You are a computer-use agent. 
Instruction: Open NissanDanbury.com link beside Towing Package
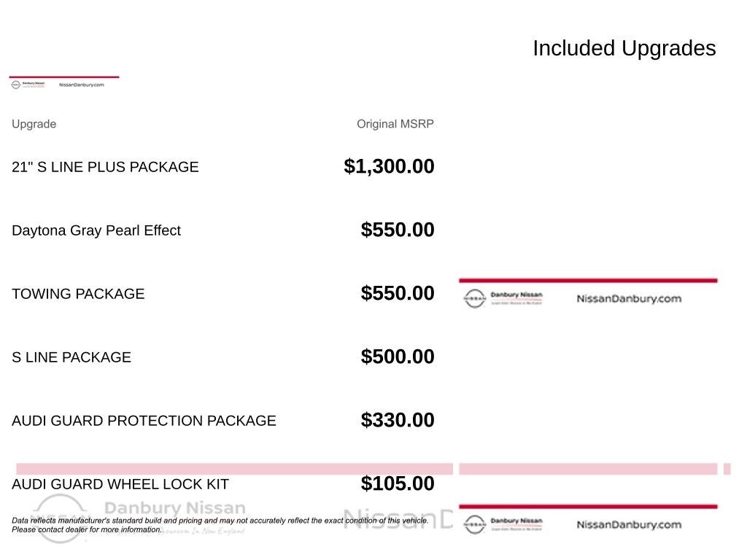tap(629, 298)
